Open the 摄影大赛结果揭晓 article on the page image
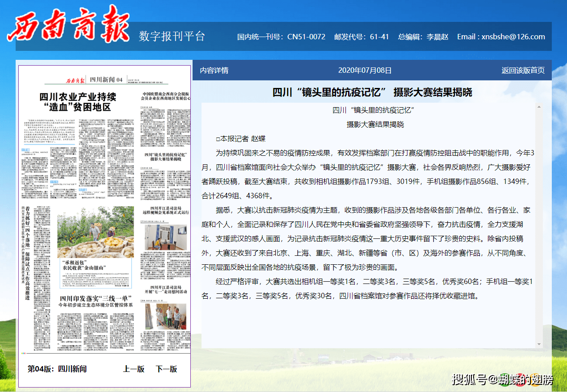The height and width of the screenshot is (392, 567). coord(165,157)
